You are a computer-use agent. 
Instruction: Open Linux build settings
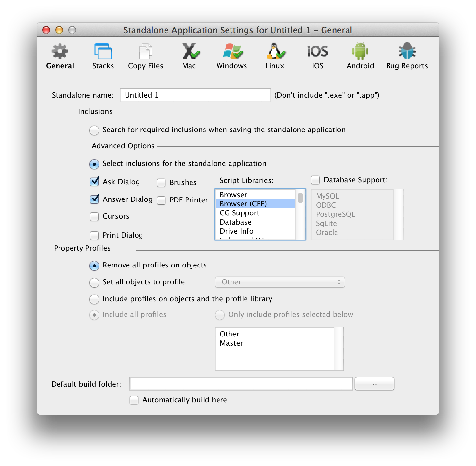point(275,56)
